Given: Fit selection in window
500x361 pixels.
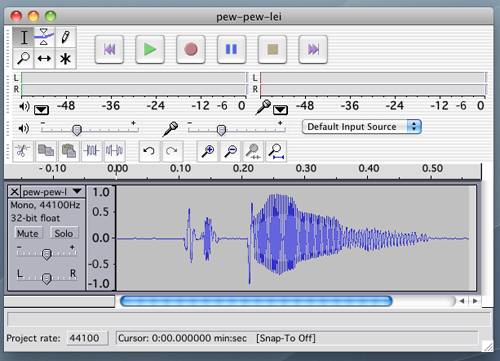Looking at the screenshot, I should point(253,151).
